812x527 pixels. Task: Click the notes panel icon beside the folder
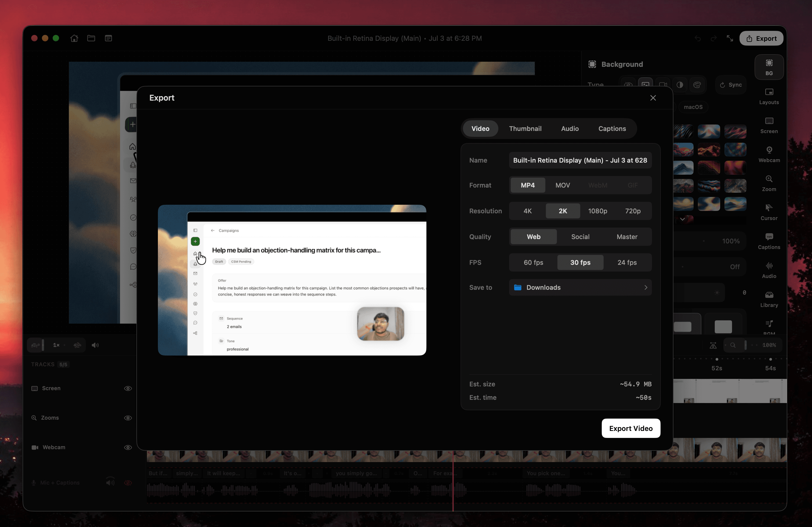(x=108, y=38)
